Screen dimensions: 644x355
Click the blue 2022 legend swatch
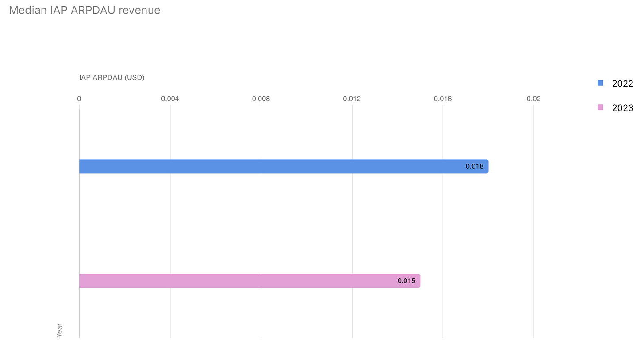pos(600,83)
